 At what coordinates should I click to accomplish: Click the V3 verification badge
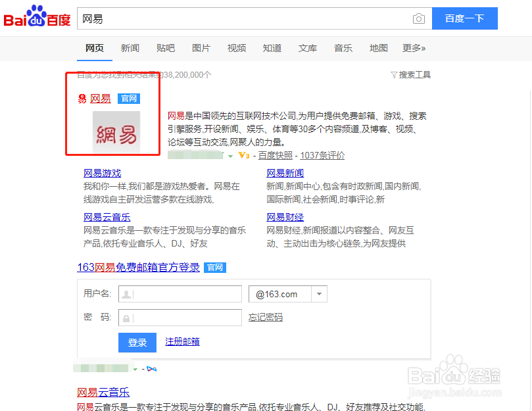click(244, 155)
